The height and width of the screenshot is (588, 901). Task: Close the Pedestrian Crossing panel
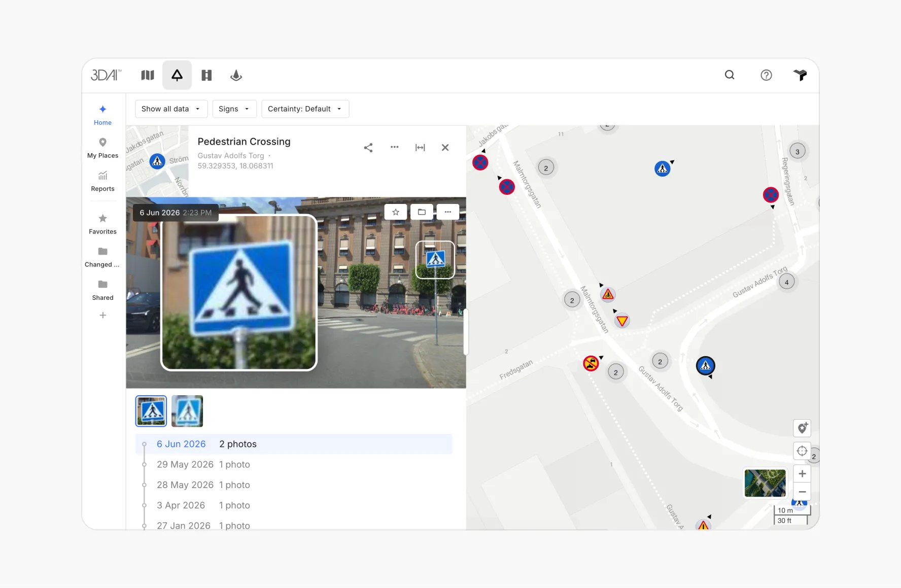tap(445, 148)
